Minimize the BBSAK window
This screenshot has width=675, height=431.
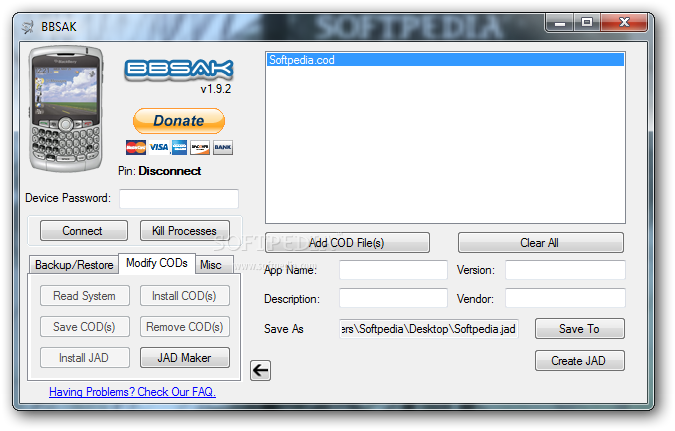[560, 22]
